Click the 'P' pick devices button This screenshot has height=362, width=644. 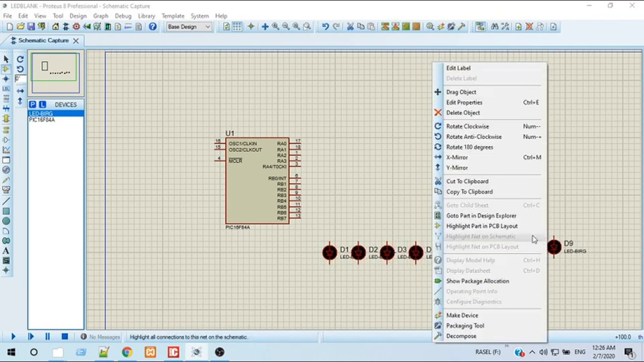[33, 105]
